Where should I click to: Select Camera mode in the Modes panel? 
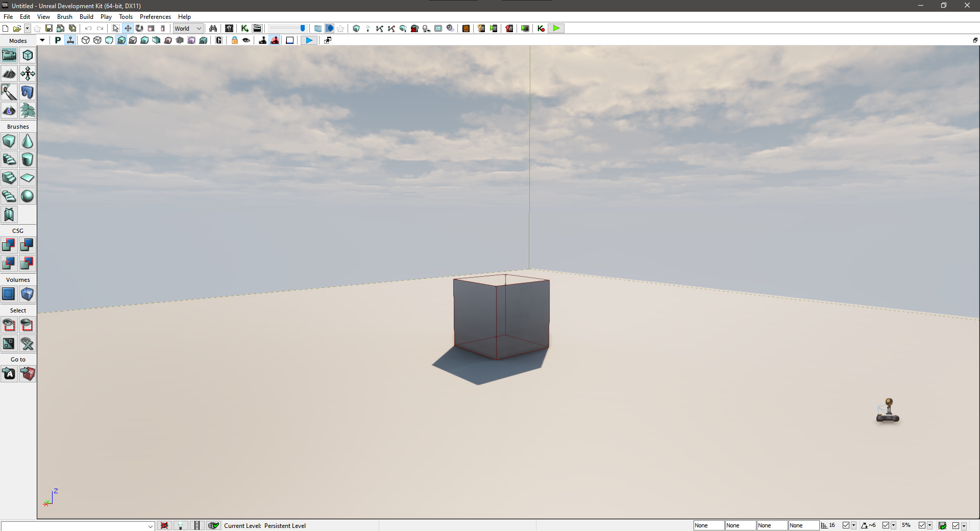coord(9,55)
